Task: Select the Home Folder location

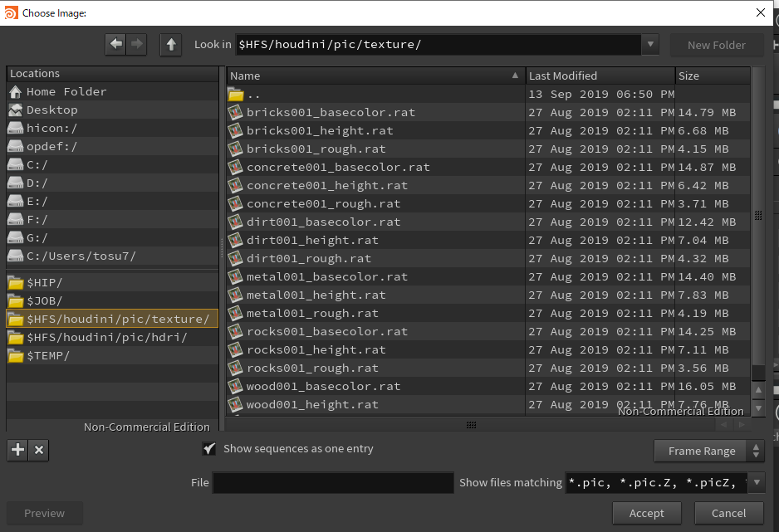Action: (x=66, y=91)
